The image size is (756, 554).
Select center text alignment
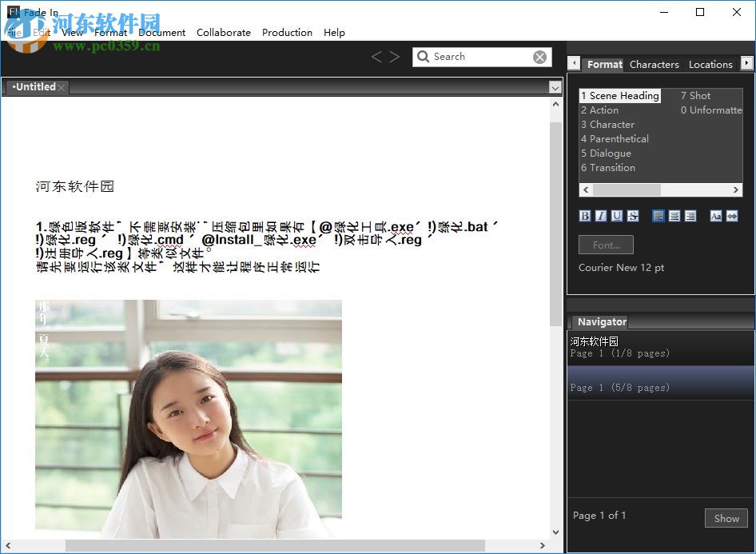coord(674,216)
